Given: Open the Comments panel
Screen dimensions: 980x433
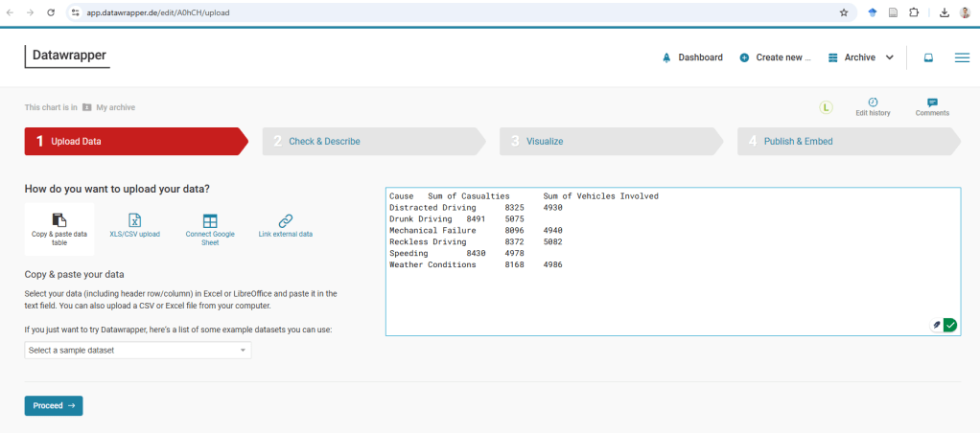Looking at the screenshot, I should (x=932, y=106).
